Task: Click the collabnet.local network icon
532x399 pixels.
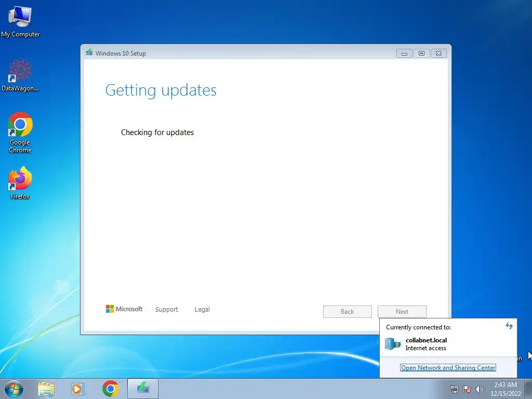Action: 393,344
